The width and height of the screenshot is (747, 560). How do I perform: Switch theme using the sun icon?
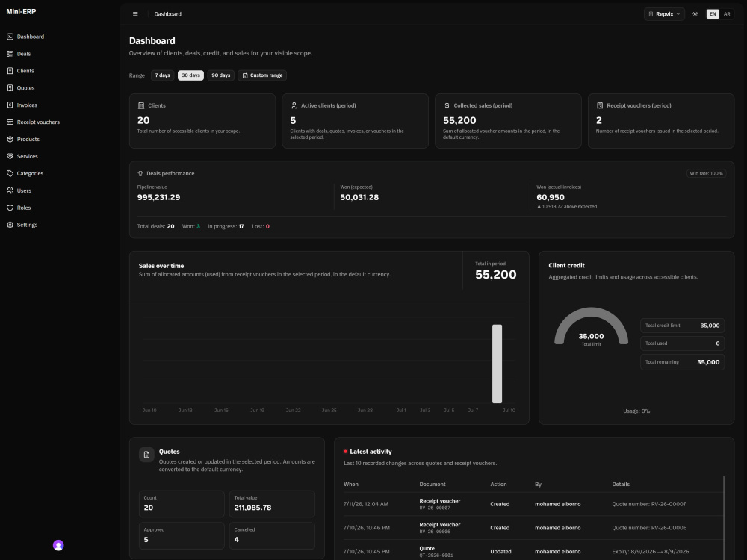click(x=695, y=14)
